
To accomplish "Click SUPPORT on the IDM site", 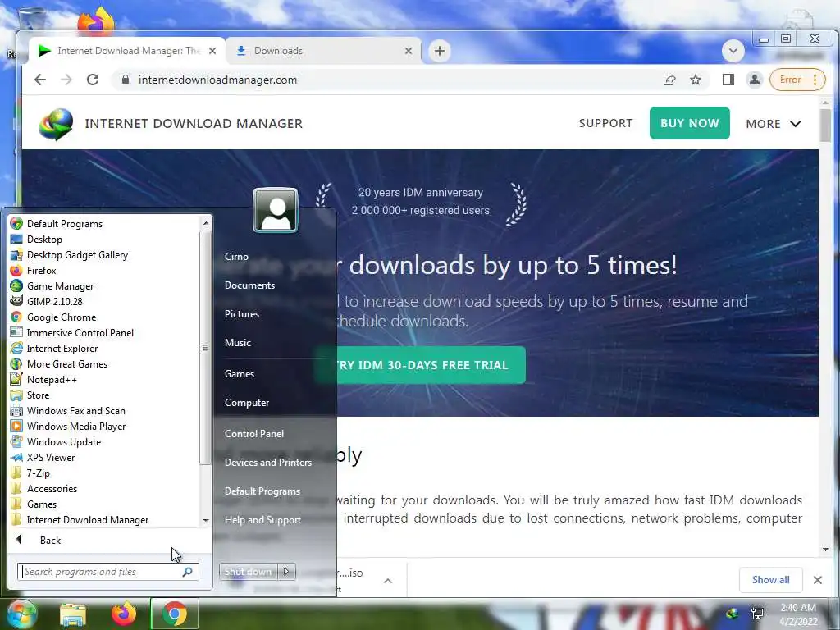I will click(x=605, y=123).
